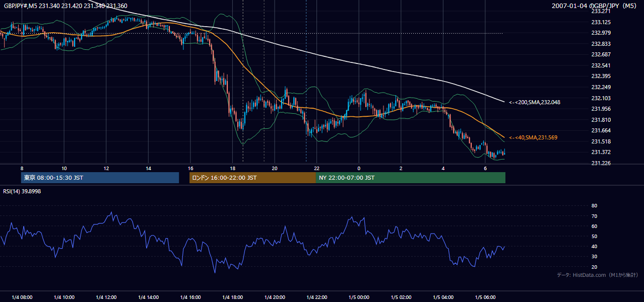Screen dimensions: 644x302
Task: Click RSI level 60 on scale
Action: pos(594,226)
